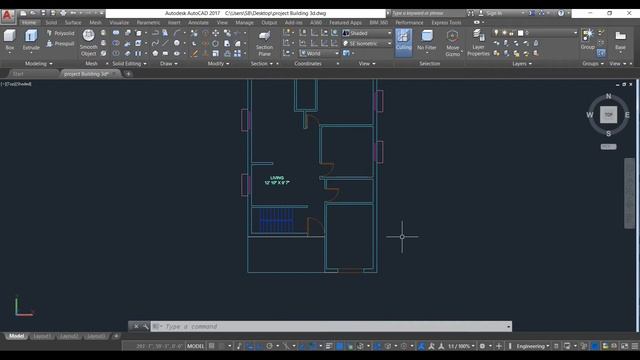This screenshot has width=640, height=360.
Task: Click the new drawing plus tab
Action: coord(128,74)
